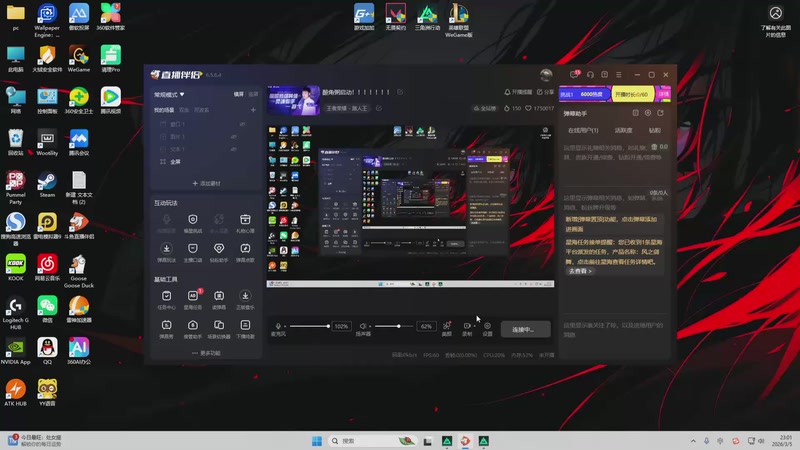Open the diamond-shaped 钻粉助手 icon
The image size is (800, 450).
pyautogui.click(x=219, y=248)
